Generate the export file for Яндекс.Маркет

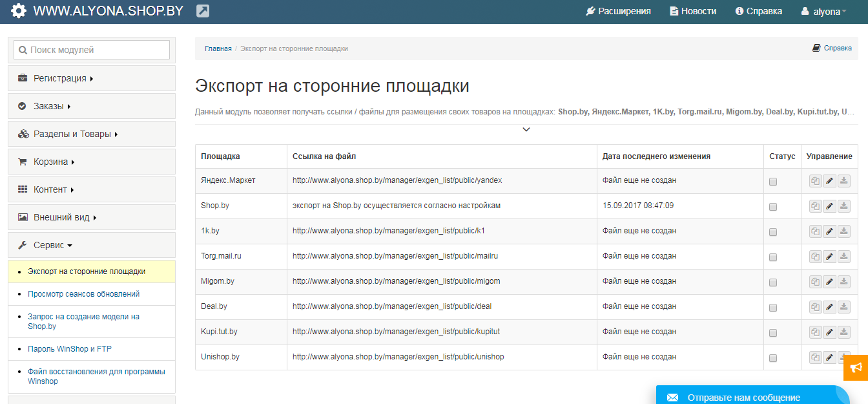click(x=814, y=180)
